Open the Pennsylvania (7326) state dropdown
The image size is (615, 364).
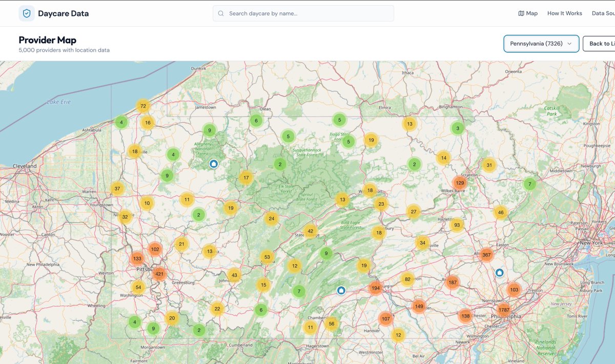coord(541,44)
